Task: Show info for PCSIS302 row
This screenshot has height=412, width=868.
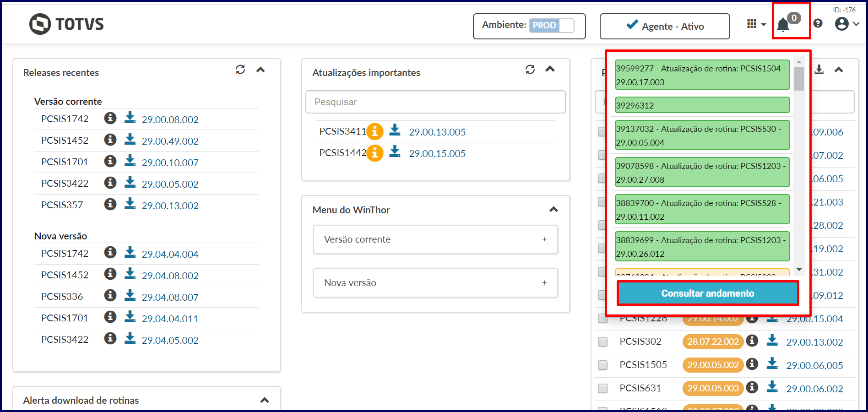Action: 752,341
